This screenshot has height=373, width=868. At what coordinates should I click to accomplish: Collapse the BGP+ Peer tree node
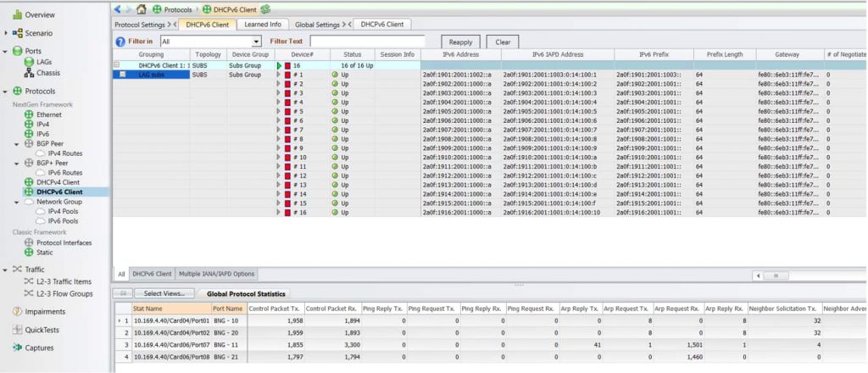click(x=17, y=164)
